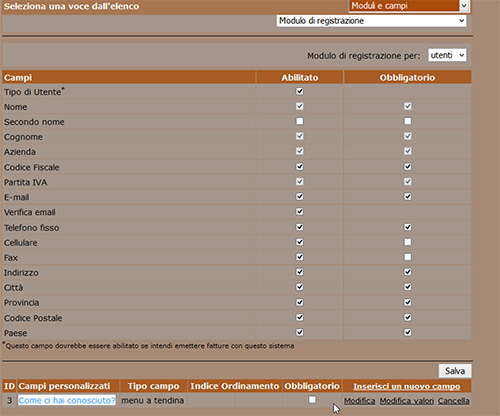The height and width of the screenshot is (416, 500).
Task: Click the Cancella link
Action: tap(454, 401)
